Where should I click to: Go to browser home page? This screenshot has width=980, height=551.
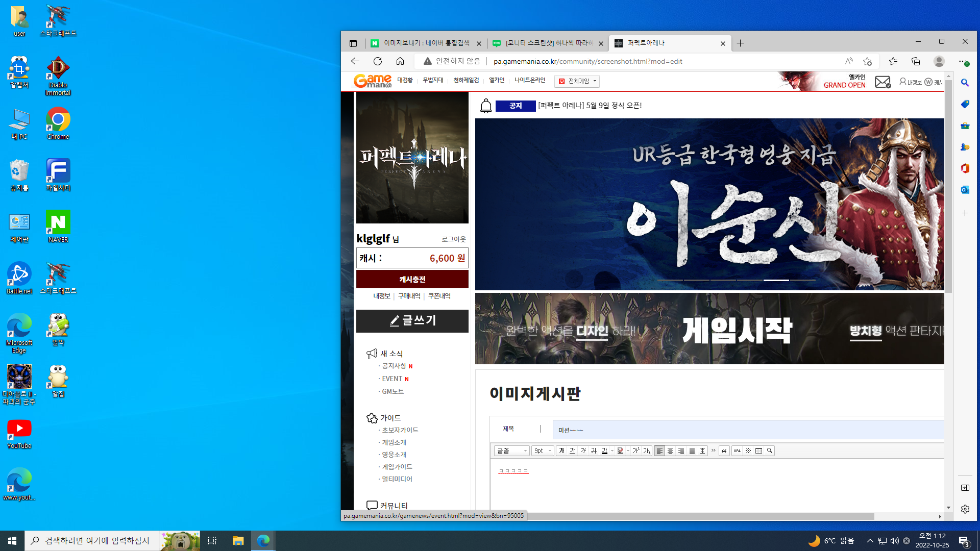click(400, 61)
